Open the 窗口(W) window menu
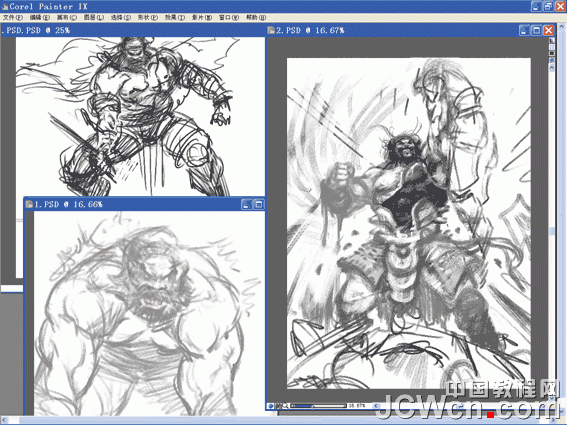Viewport: 567px width, 425px height. click(x=229, y=17)
